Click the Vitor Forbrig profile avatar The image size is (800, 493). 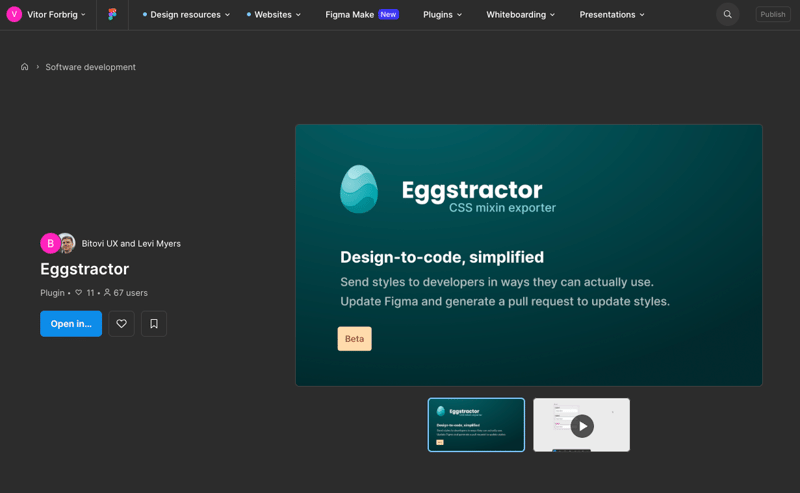pos(14,14)
